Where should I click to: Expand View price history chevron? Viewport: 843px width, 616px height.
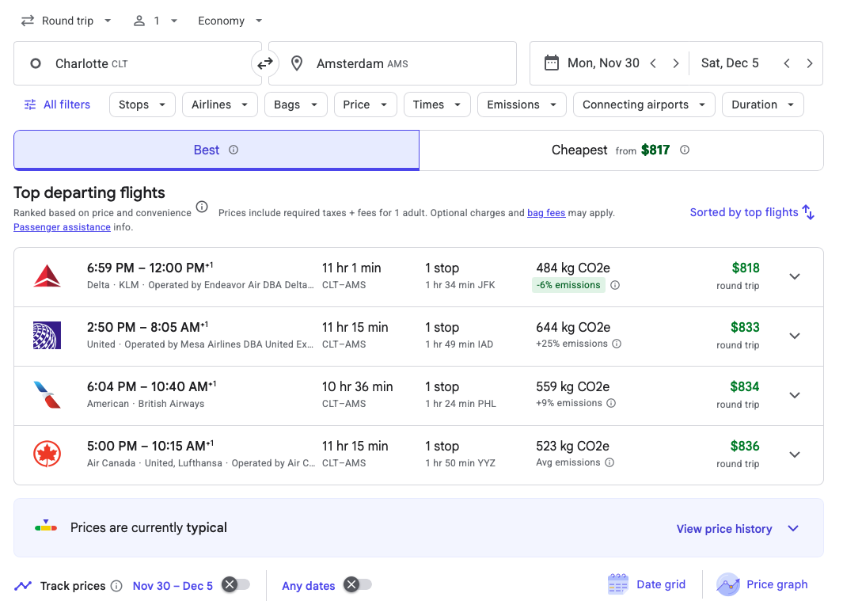[793, 528]
